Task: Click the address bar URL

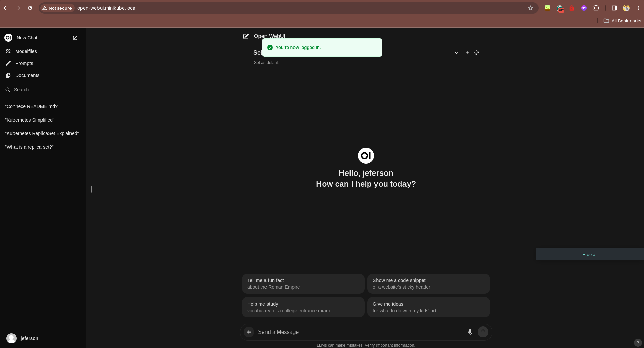Action: click(107, 8)
